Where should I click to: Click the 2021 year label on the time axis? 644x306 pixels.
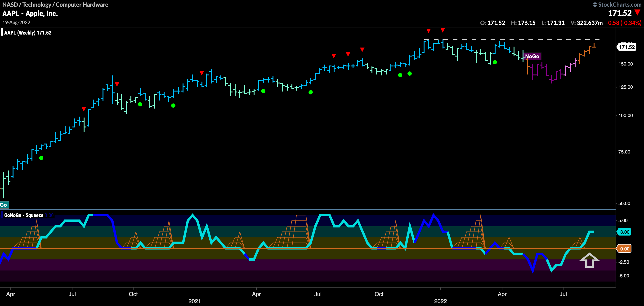[194, 301]
